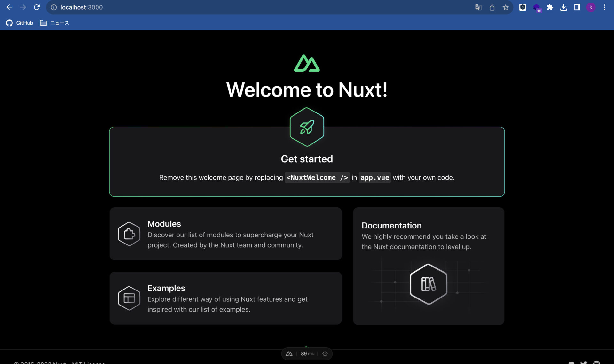This screenshot has width=614, height=364.
Task: Click the MIT License link in the footer
Action: [89, 363]
